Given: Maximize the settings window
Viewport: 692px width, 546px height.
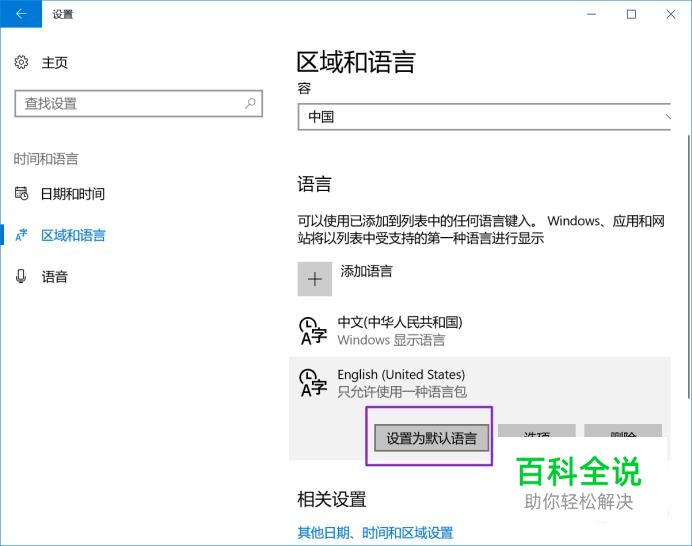Looking at the screenshot, I should [x=632, y=14].
